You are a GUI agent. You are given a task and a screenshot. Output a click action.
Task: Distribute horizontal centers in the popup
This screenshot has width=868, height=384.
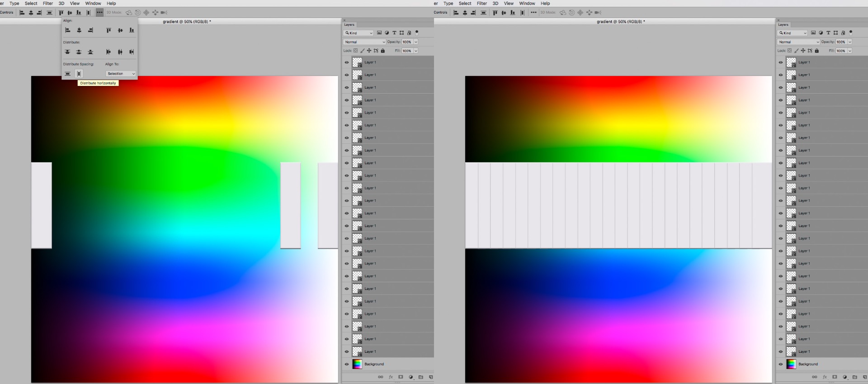(120, 52)
